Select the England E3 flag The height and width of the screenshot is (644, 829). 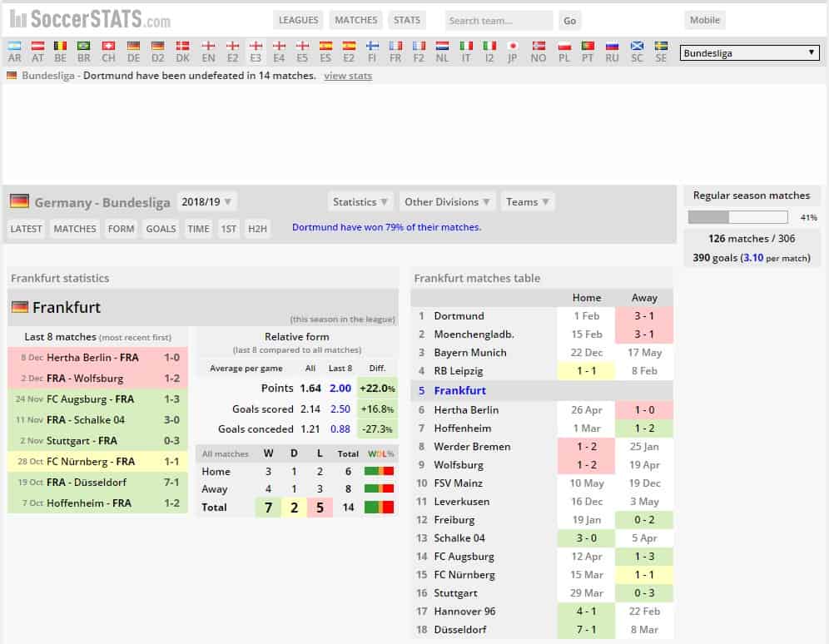click(x=256, y=46)
